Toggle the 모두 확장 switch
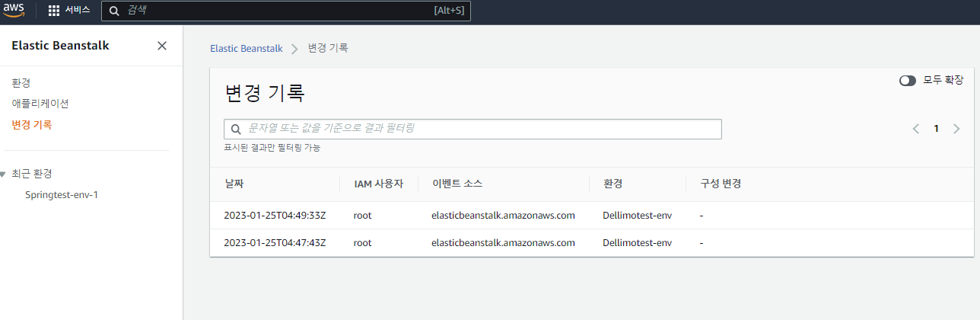 pos(907,80)
